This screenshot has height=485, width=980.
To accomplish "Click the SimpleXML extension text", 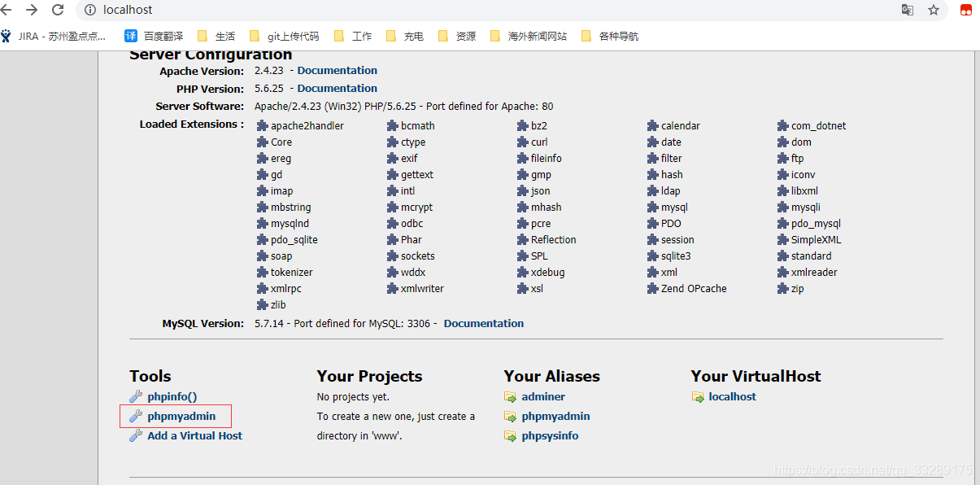I will pos(816,240).
